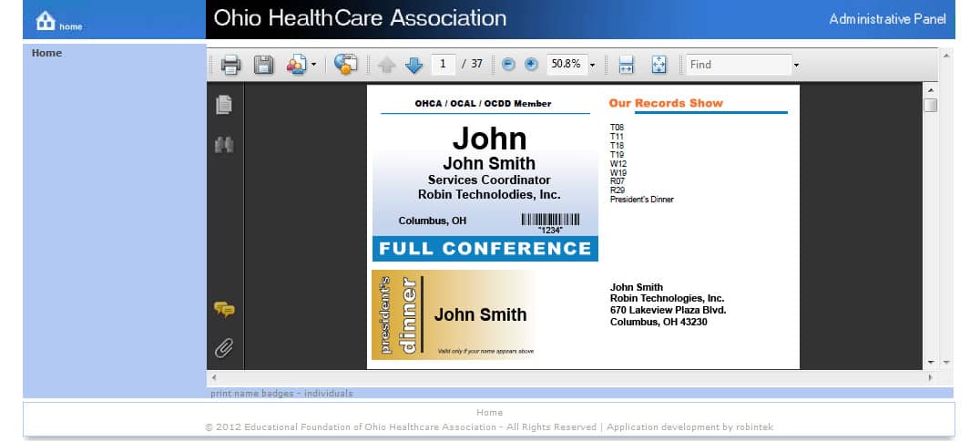Click print name badges - individuals link
The height and width of the screenshot is (442, 980).
(281, 393)
